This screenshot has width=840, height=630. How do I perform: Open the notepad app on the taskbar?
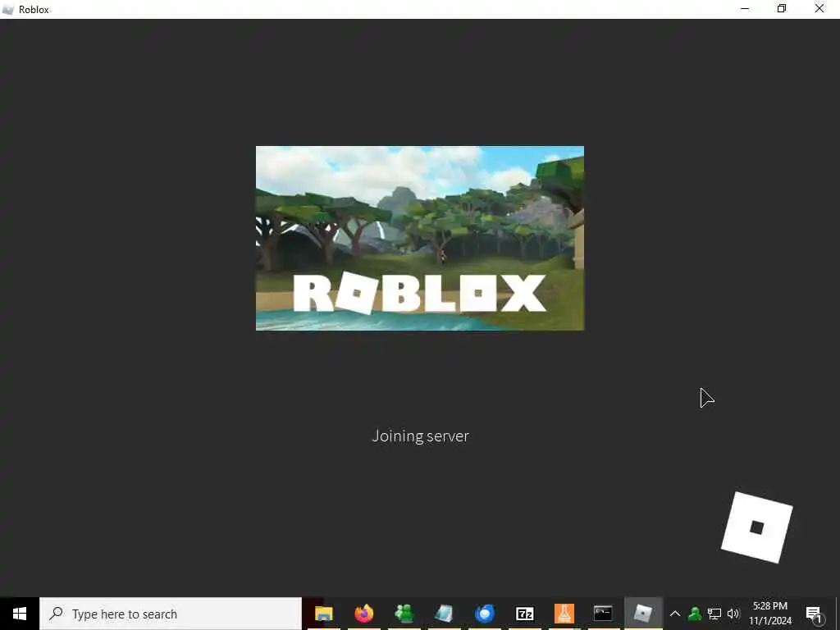[444, 614]
